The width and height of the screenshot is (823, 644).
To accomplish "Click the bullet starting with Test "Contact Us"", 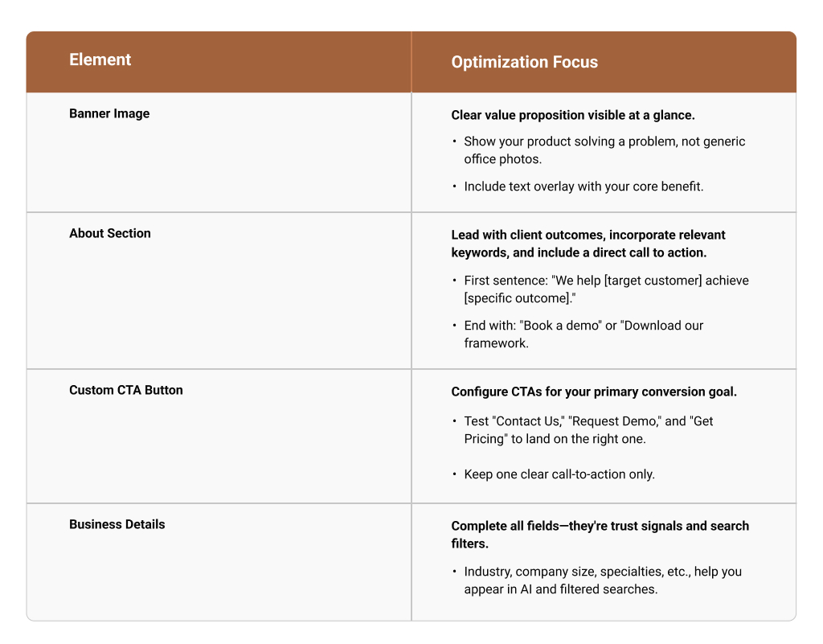I will (588, 430).
